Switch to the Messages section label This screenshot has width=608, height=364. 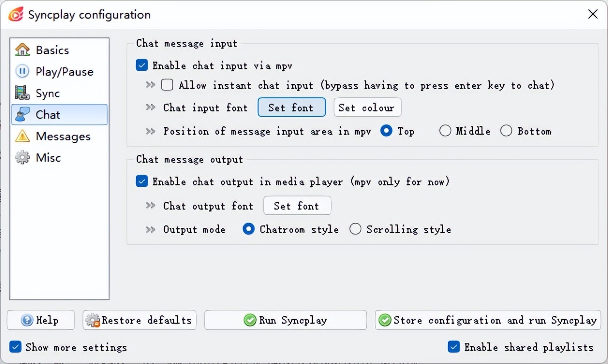click(x=63, y=136)
